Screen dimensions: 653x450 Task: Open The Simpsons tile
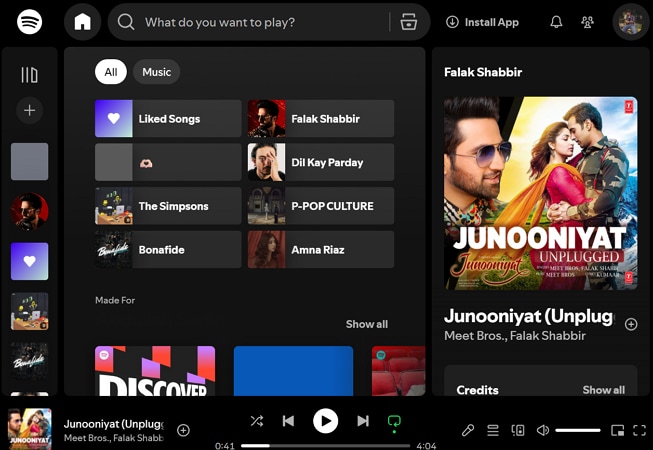[x=168, y=206]
